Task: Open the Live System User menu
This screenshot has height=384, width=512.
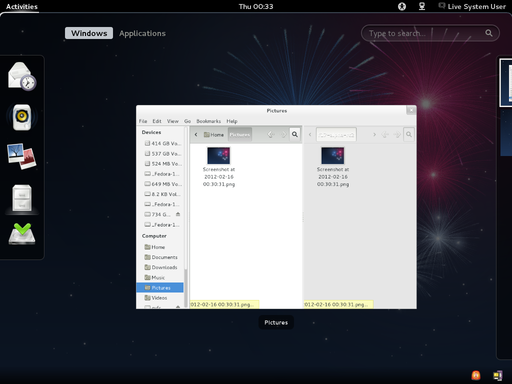Action: [x=472, y=6]
